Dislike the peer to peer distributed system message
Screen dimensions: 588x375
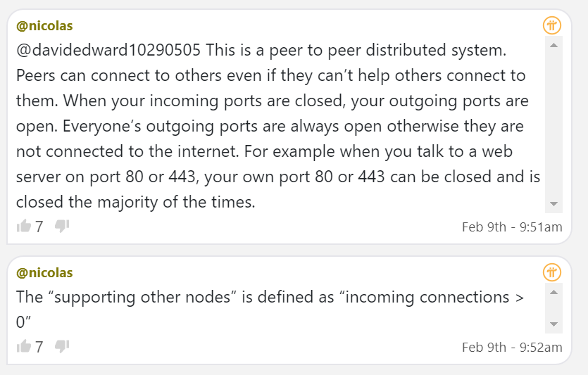click(62, 226)
